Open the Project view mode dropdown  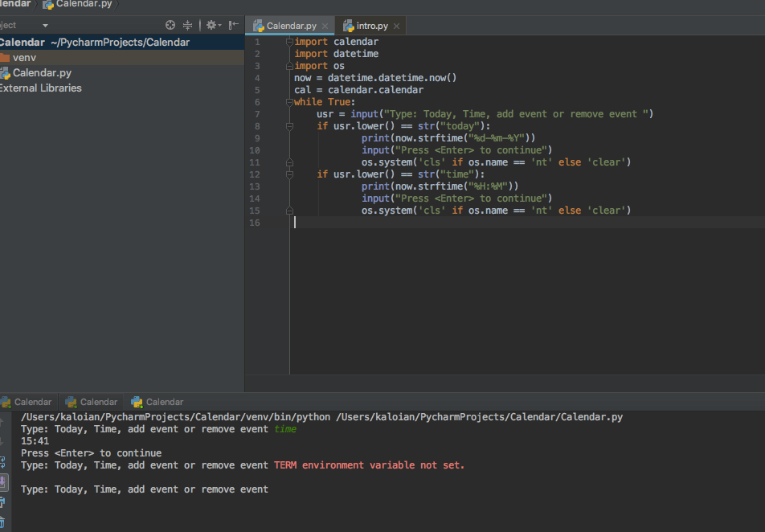45,25
